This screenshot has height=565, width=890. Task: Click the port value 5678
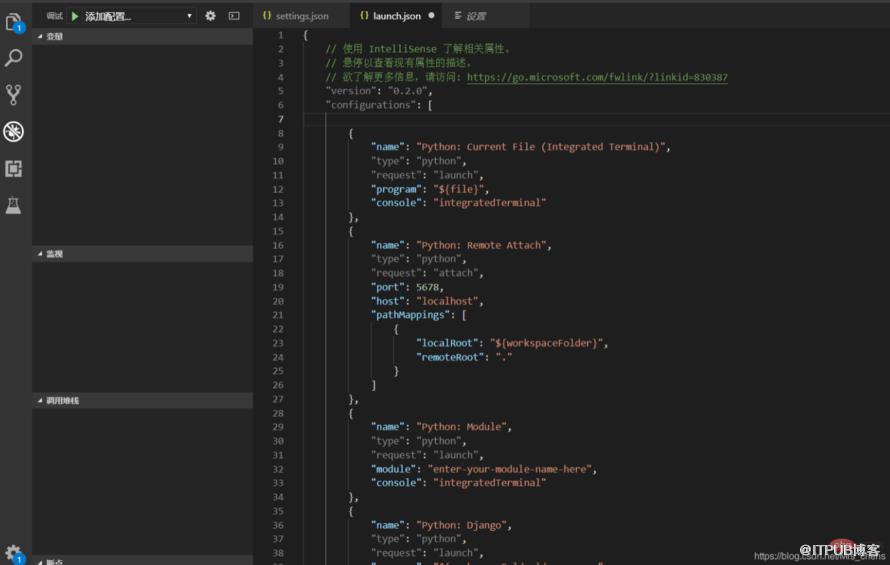click(427, 287)
